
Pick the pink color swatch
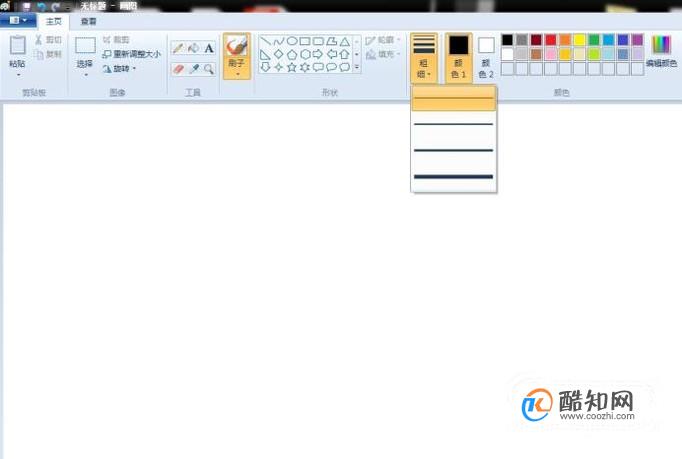(551, 54)
